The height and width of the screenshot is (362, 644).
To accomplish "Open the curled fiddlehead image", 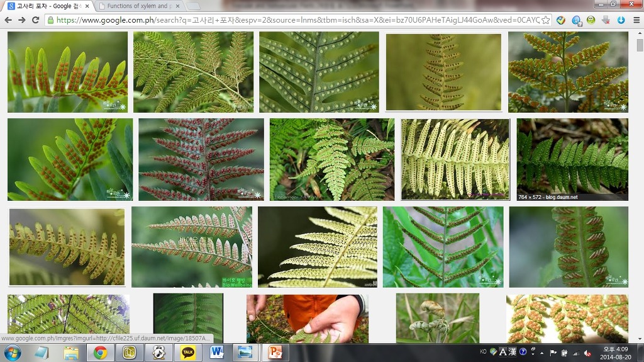I will (438, 318).
